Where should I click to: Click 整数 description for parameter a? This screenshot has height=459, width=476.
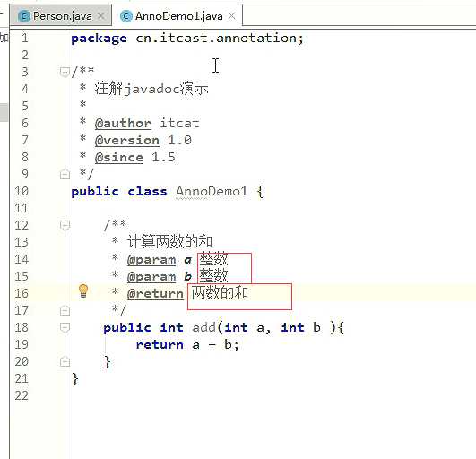[x=213, y=259]
